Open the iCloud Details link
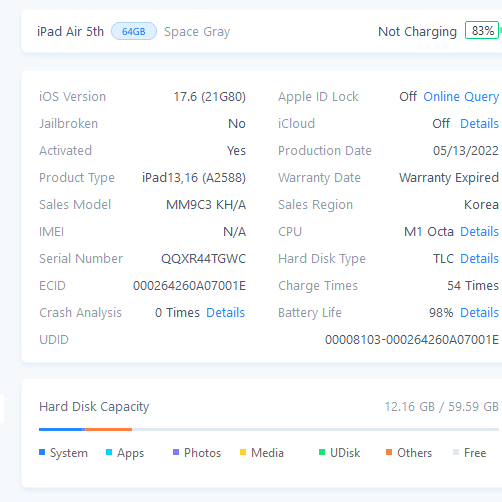 pyautogui.click(x=479, y=124)
